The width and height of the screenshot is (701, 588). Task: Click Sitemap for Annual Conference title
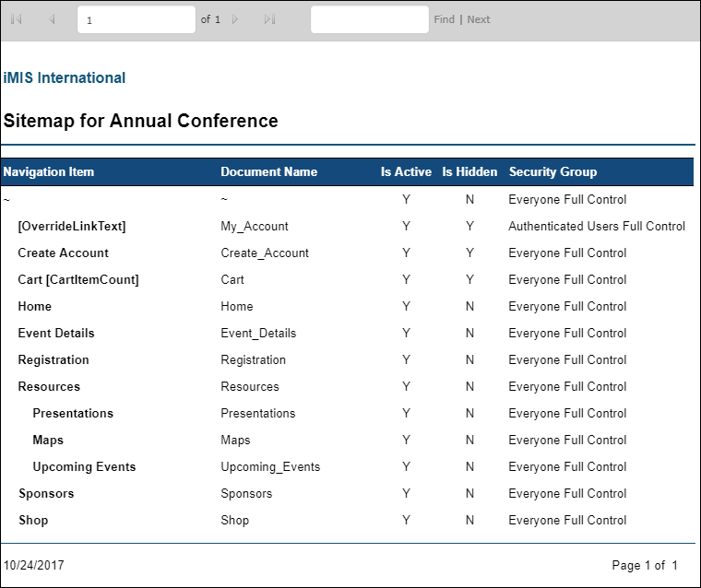tap(141, 121)
